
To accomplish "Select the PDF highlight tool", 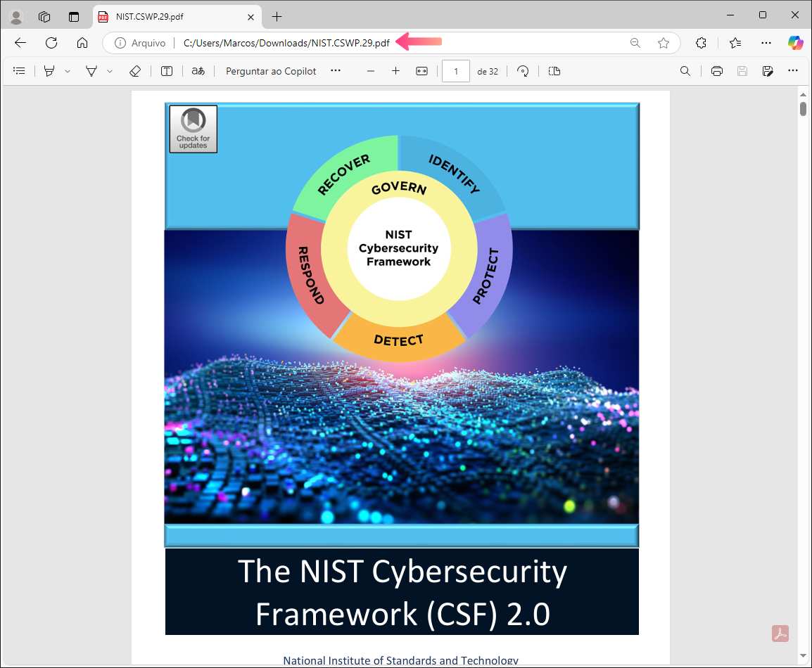I will coord(49,72).
